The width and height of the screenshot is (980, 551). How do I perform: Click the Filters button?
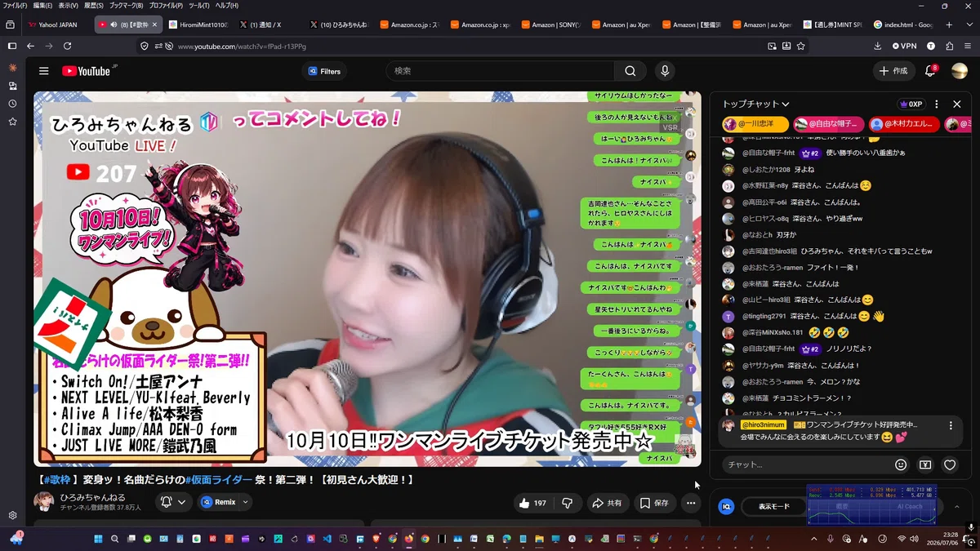(x=324, y=71)
